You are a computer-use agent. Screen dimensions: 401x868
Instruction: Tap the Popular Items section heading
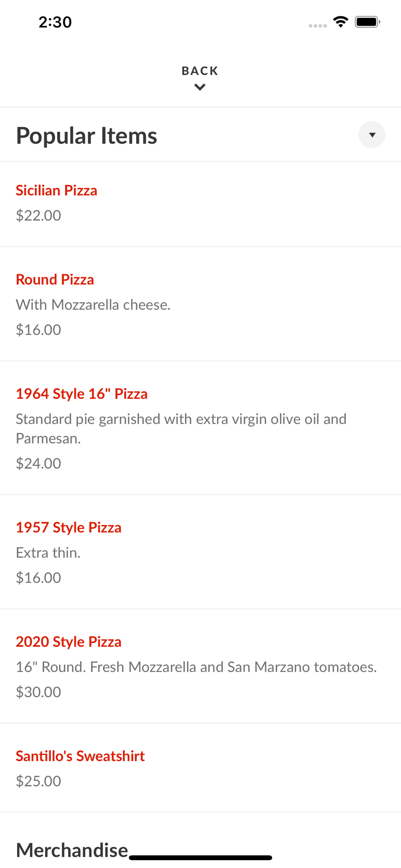pos(86,135)
